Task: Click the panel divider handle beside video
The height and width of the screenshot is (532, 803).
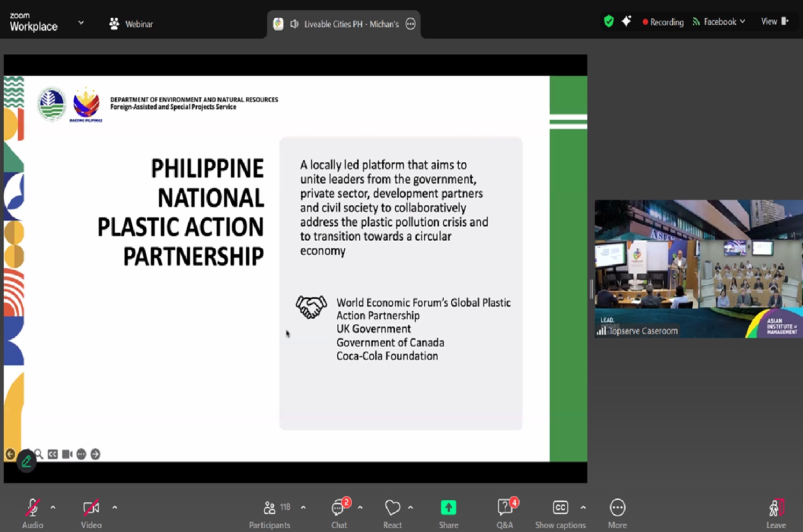Action: click(591, 290)
